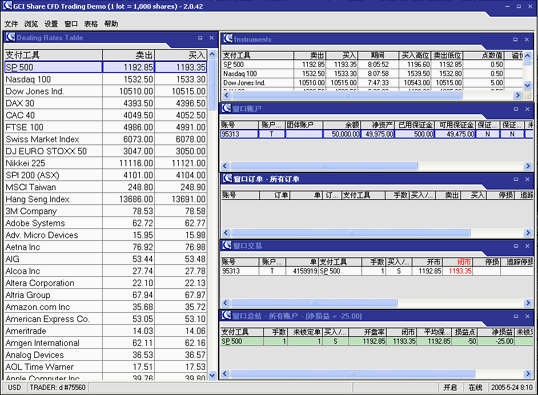Close the 窗口交易 panel
The width and height of the screenshot is (538, 395).
527,246
